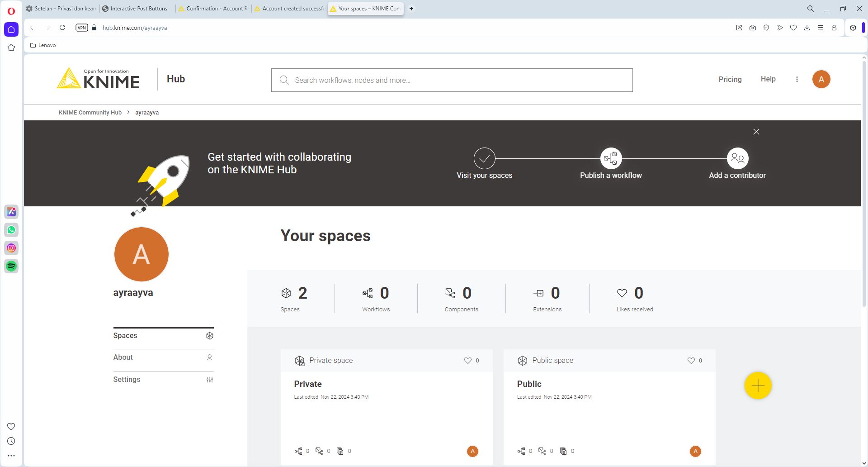This screenshot has height=467, width=868.
Task: Click component count icon on Private card
Action: (x=319, y=451)
